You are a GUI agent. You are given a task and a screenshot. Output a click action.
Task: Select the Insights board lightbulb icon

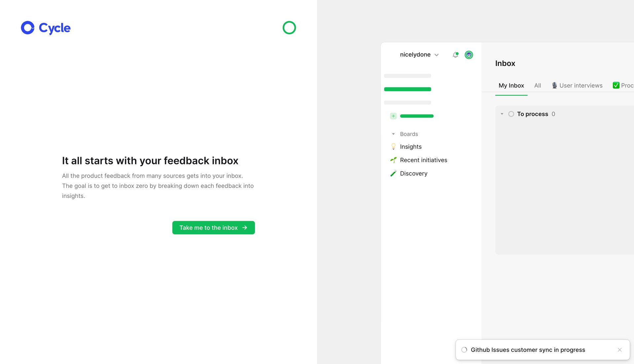(393, 147)
